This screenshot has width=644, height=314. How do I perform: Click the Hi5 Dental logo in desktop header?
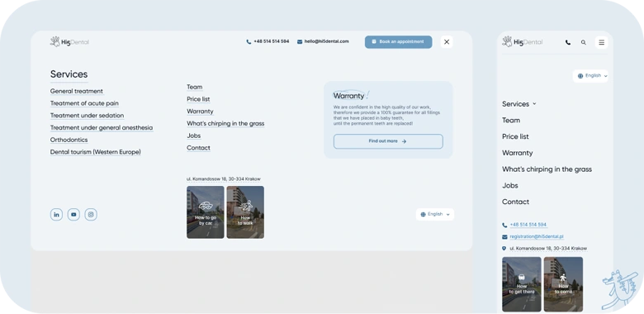pos(69,41)
